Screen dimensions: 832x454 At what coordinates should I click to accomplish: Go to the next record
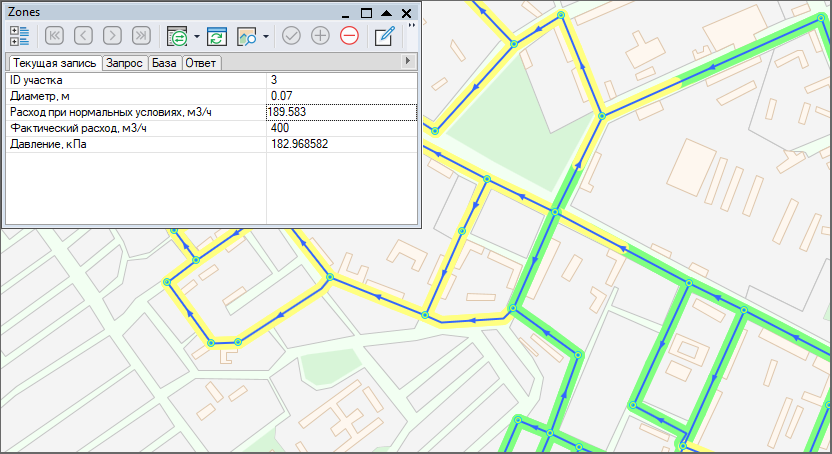click(112, 36)
